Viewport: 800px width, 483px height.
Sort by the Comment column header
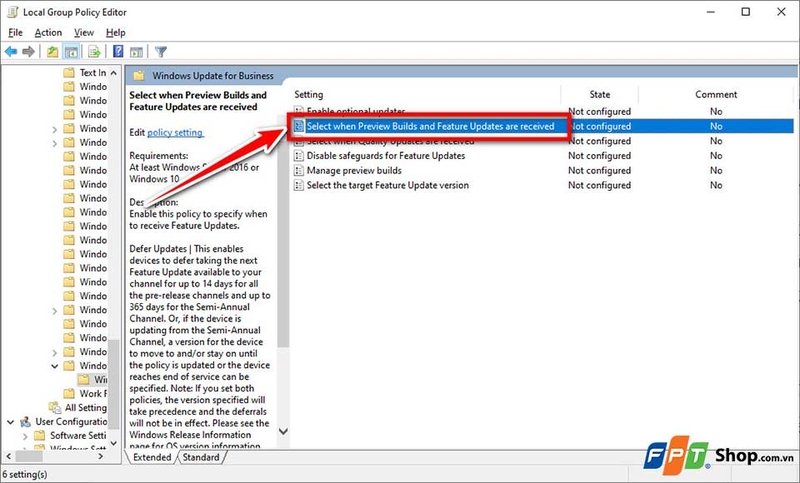716,94
